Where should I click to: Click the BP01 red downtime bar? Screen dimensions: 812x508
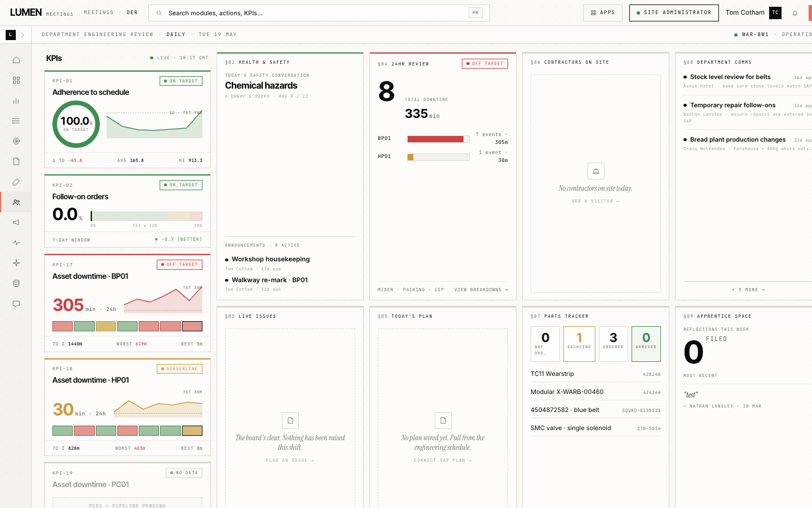click(x=435, y=139)
